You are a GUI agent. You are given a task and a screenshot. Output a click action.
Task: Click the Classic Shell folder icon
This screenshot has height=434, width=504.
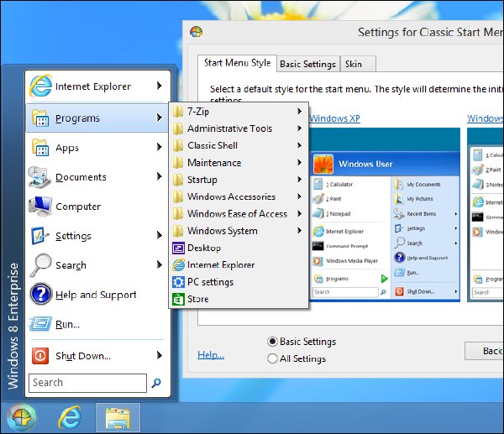click(x=178, y=145)
